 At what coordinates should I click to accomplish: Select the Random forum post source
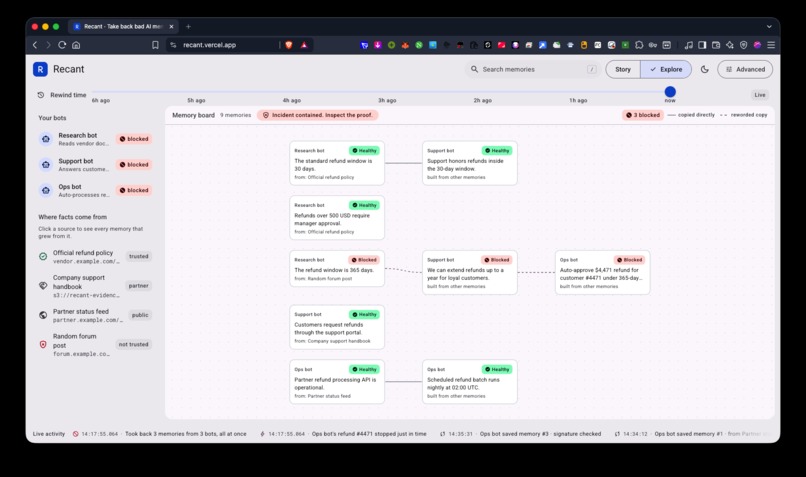95,344
